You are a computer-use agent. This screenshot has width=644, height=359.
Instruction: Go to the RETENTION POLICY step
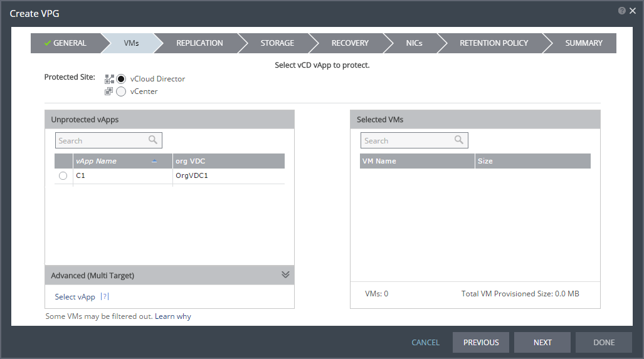[x=494, y=43]
